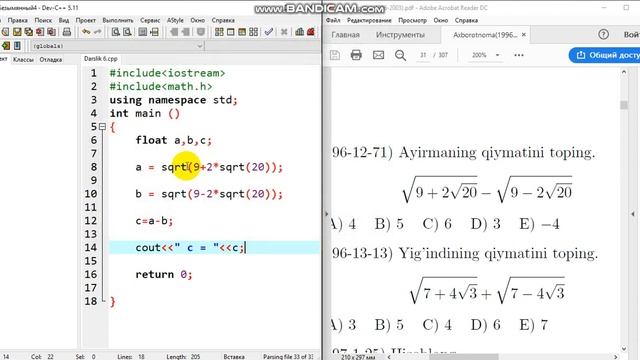Click the green arrow icon left of (globals)

(6, 46)
